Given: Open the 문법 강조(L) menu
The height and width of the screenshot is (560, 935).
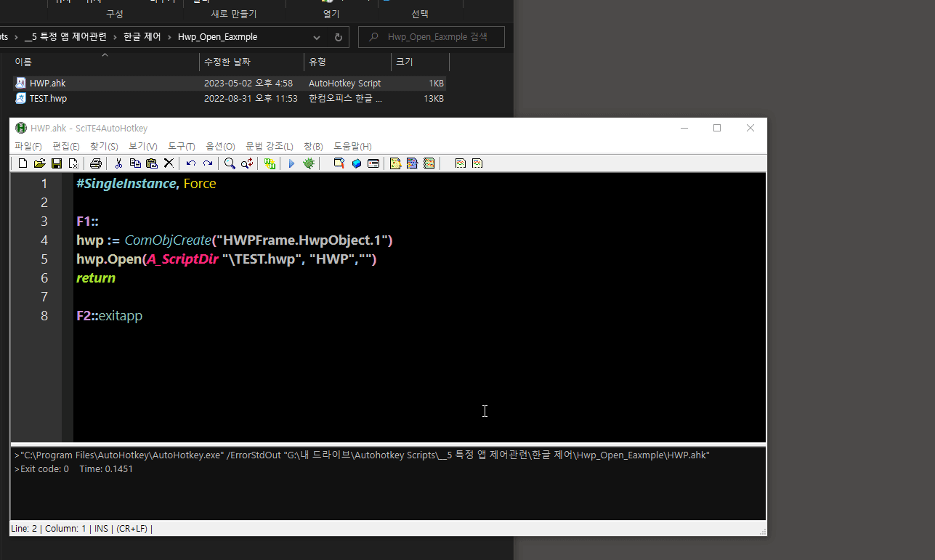Looking at the screenshot, I should (270, 146).
